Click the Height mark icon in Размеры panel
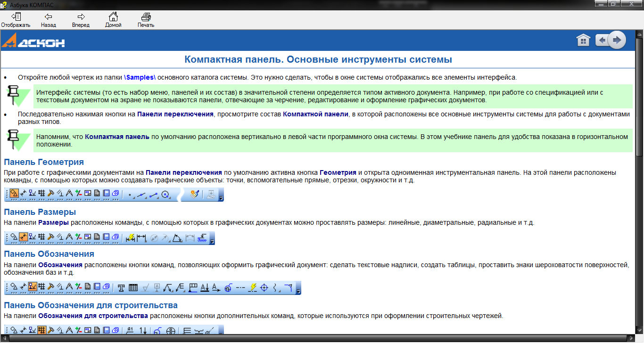644x343 pixels. 203,238
